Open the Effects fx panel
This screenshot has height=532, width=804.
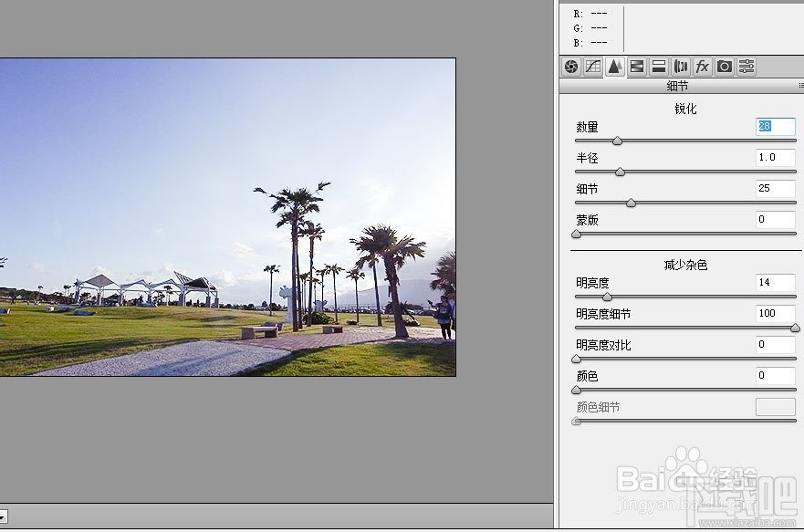point(701,66)
